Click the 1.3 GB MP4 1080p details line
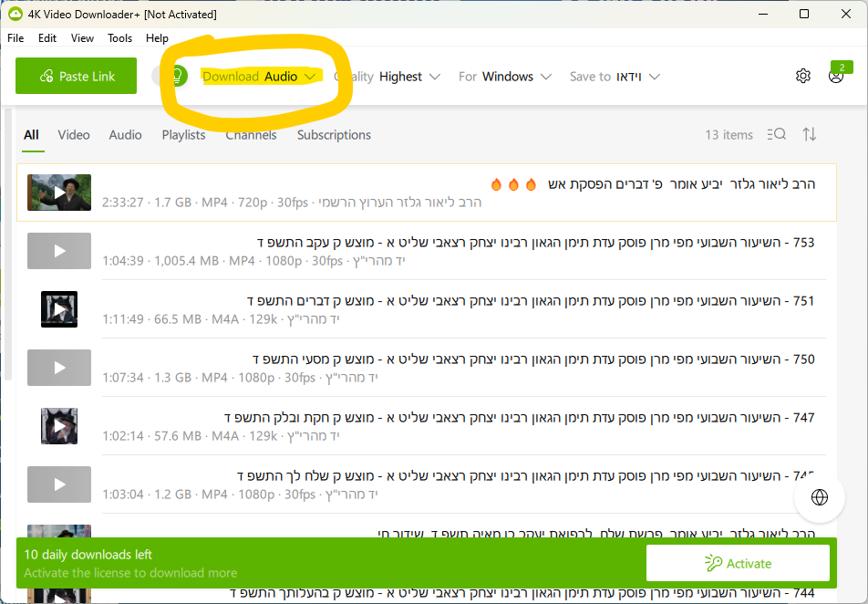Screen dimensions: 868x604 tap(240, 378)
